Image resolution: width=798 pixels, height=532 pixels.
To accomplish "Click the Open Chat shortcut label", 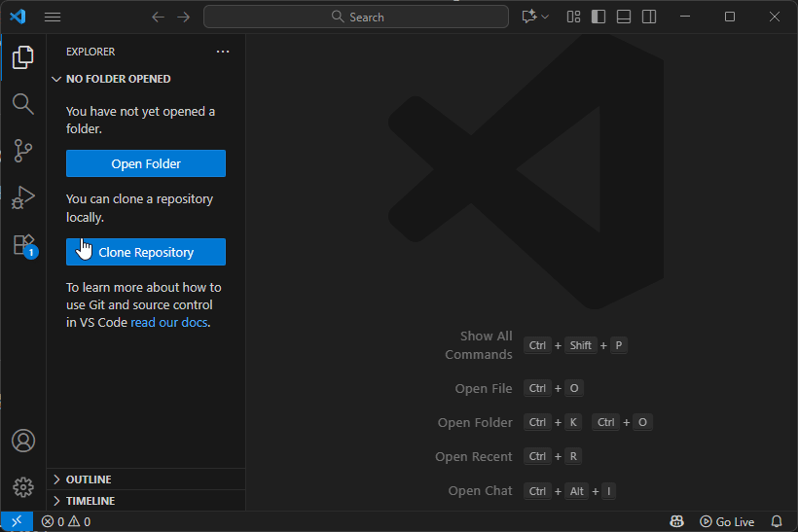I will 480,490.
